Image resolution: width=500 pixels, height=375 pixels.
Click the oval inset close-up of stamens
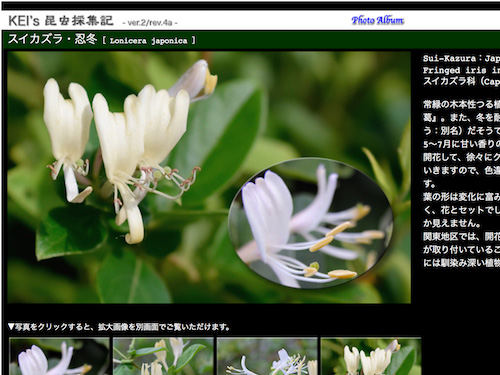(311, 223)
